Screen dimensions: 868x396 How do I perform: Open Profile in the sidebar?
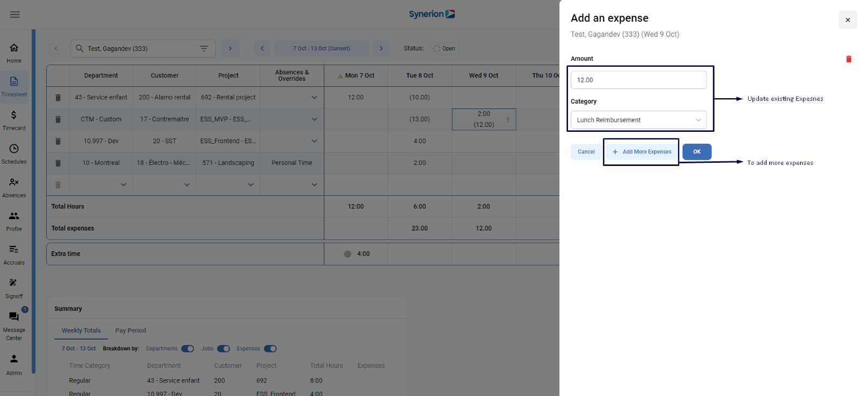pos(14,221)
